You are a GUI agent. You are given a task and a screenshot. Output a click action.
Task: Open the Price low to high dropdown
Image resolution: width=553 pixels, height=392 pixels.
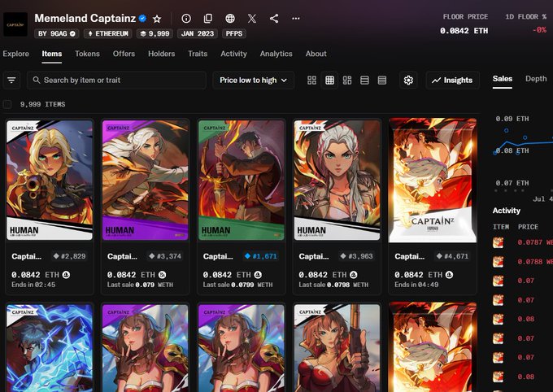[x=253, y=80]
